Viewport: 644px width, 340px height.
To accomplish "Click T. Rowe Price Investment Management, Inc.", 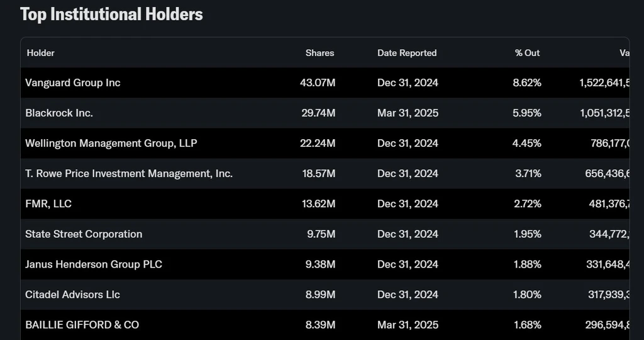I will click(x=129, y=173).
